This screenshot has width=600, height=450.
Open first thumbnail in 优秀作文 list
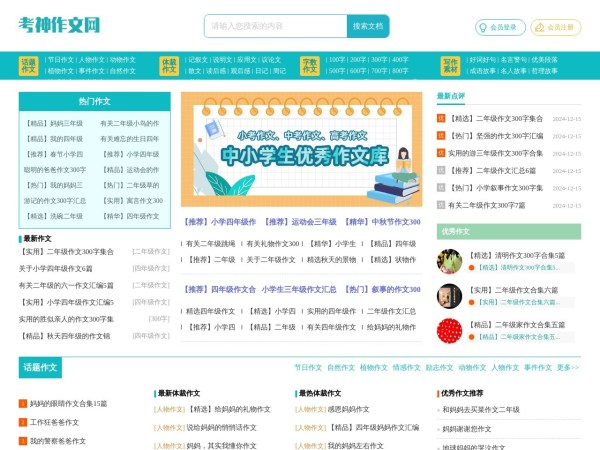[449, 261]
